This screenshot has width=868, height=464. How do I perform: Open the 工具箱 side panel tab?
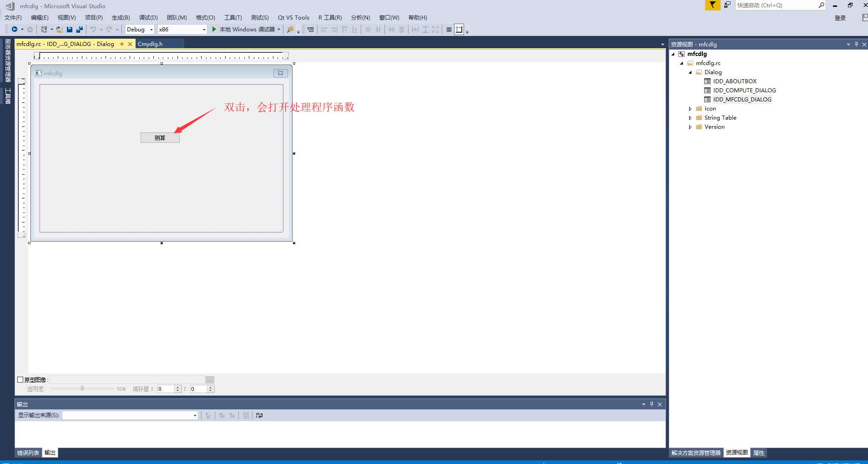8,96
